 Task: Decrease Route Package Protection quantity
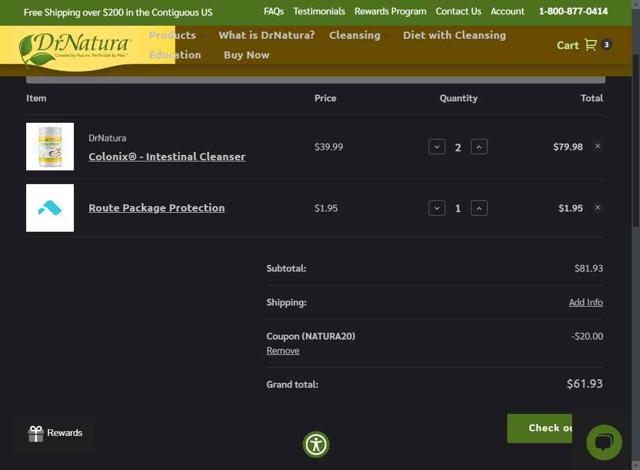[437, 208]
